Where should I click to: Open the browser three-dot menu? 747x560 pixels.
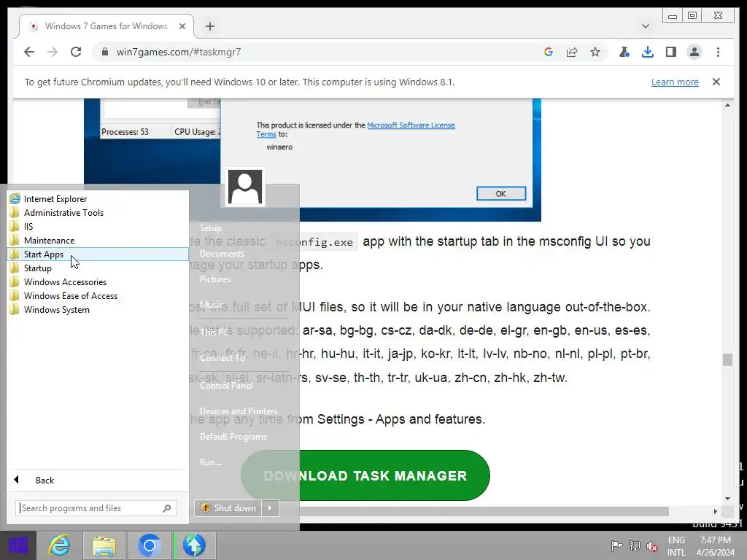tap(718, 52)
